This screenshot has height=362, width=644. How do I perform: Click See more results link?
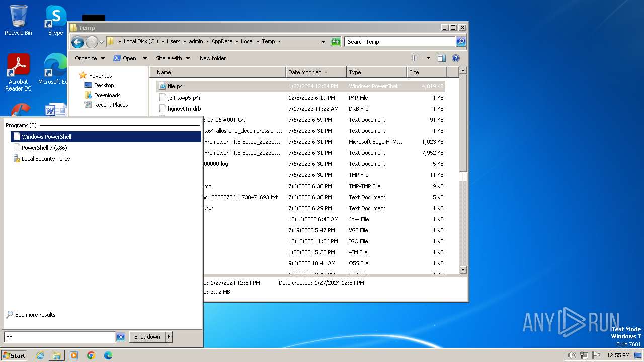[x=35, y=315]
